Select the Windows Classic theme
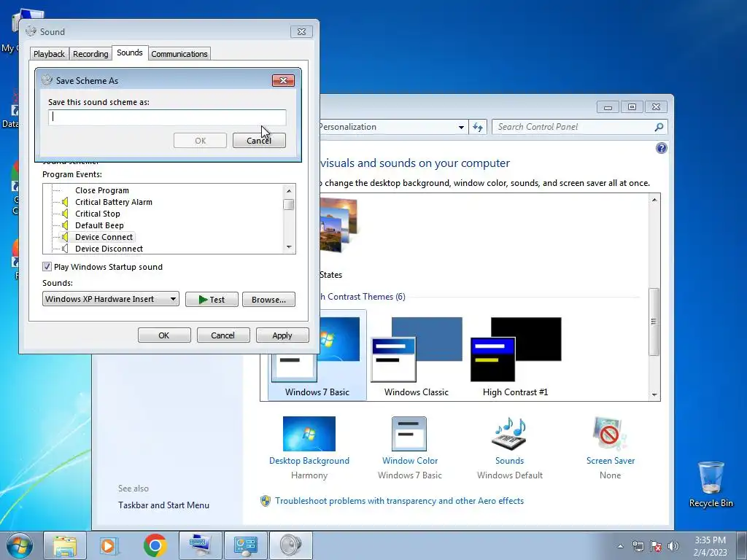Screen dimensions: 747x560 coord(417,357)
